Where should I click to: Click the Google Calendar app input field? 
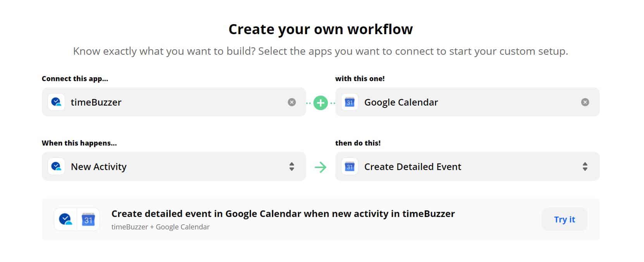click(467, 102)
